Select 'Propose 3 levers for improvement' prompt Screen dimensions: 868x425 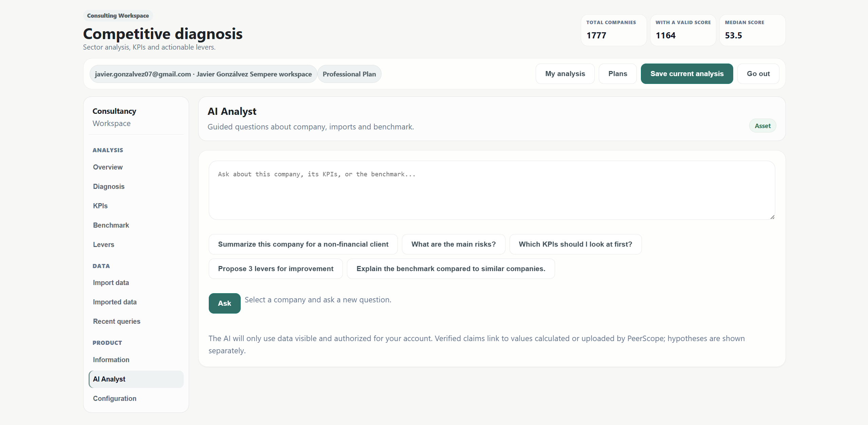pos(275,269)
